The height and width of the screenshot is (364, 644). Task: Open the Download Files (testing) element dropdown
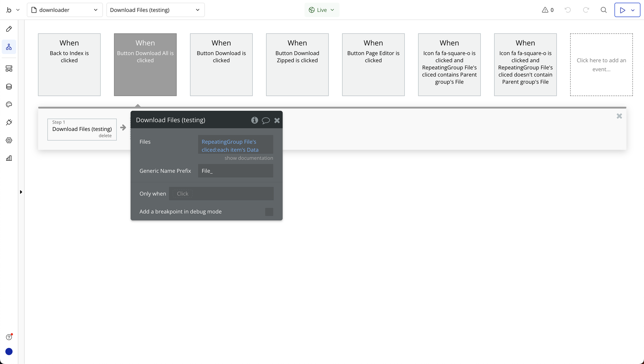pos(155,10)
